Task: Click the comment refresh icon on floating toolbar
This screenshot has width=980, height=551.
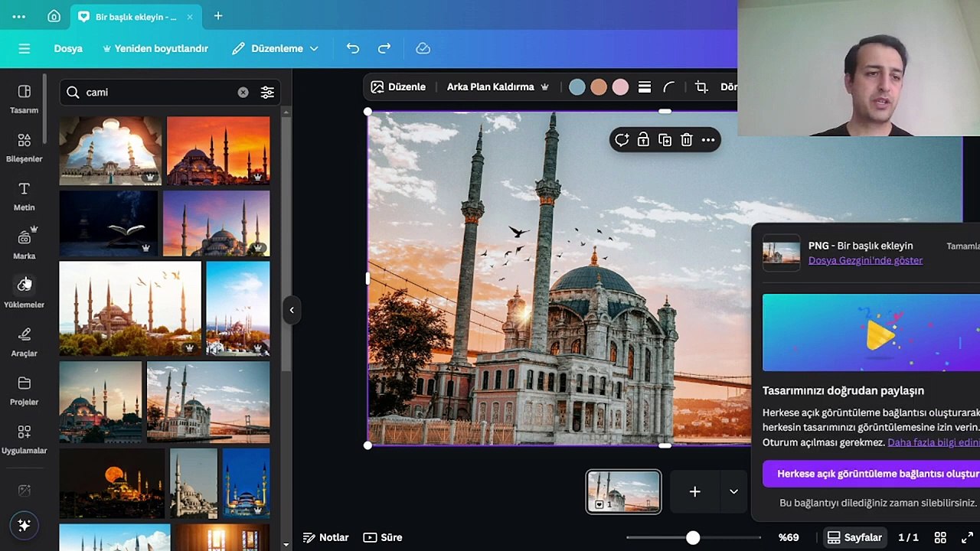Action: [622, 140]
